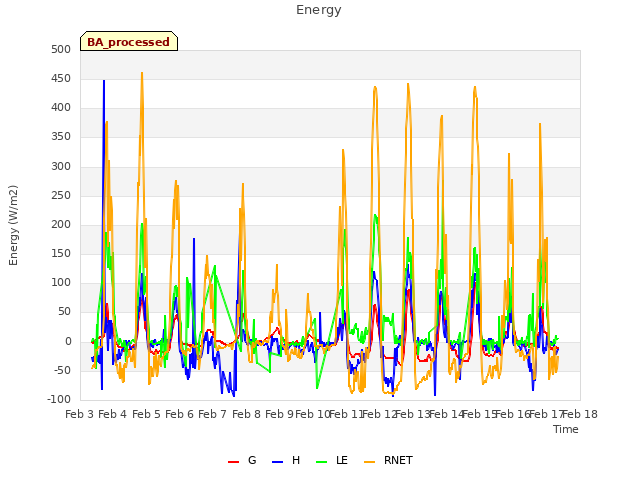The width and height of the screenshot is (640, 480).
Task: Click the orange RNET legend swatch
Action: pyautogui.click(x=369, y=462)
